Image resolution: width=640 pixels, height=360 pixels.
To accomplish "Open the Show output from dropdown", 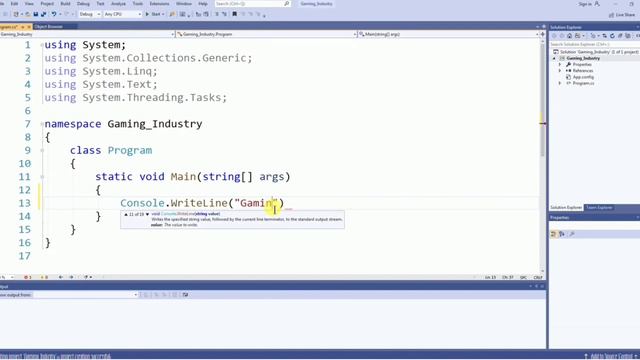I will 85,295.
